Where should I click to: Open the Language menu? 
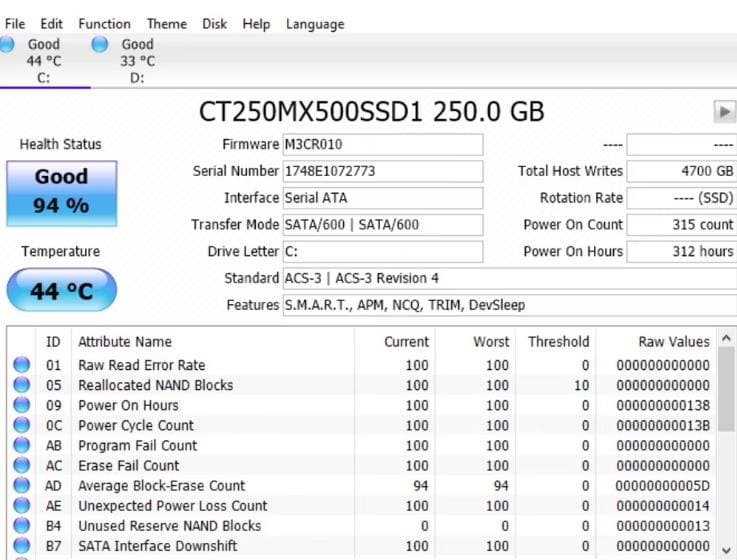click(x=315, y=24)
